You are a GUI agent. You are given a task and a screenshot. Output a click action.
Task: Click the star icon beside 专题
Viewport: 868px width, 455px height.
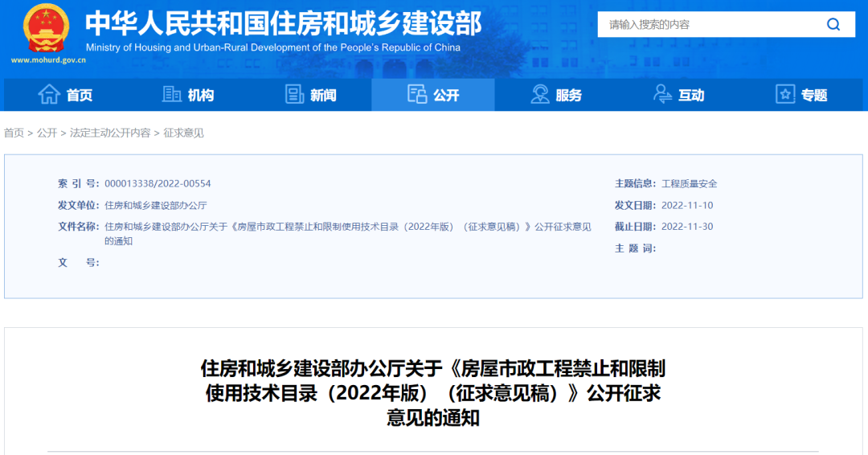(x=785, y=95)
